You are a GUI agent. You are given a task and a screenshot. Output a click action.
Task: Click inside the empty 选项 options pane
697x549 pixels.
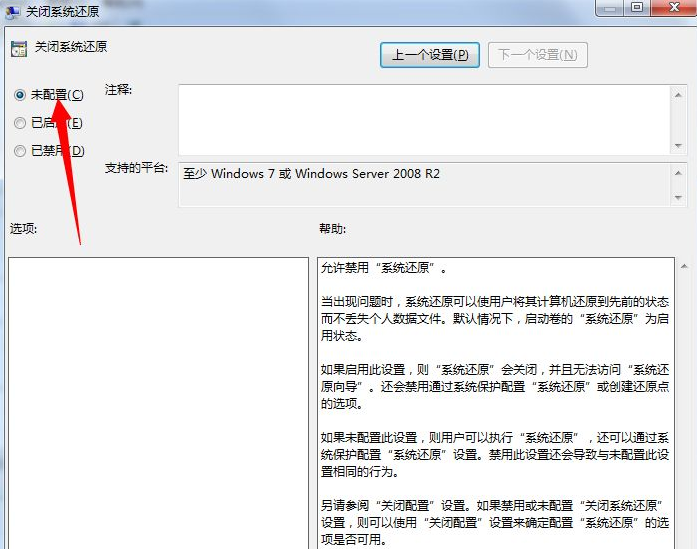158,403
